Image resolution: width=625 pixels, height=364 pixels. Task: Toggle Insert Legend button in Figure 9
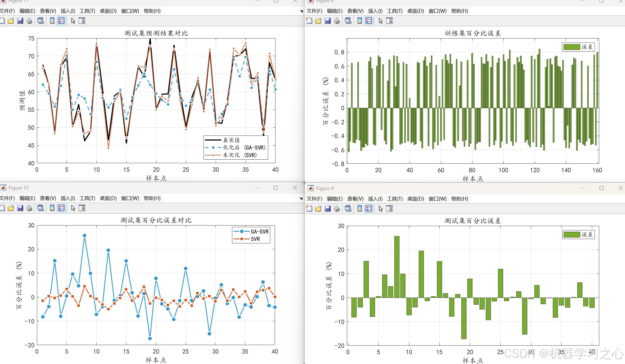369,208
